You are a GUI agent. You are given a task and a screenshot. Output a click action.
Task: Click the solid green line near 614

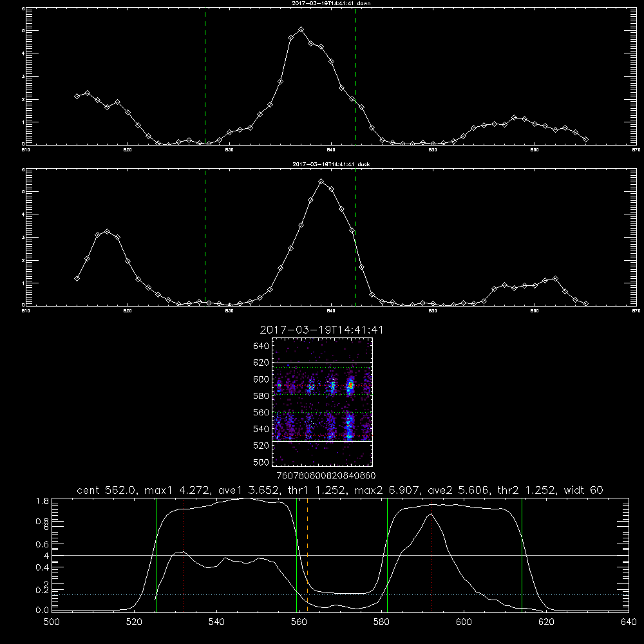pos(522,555)
